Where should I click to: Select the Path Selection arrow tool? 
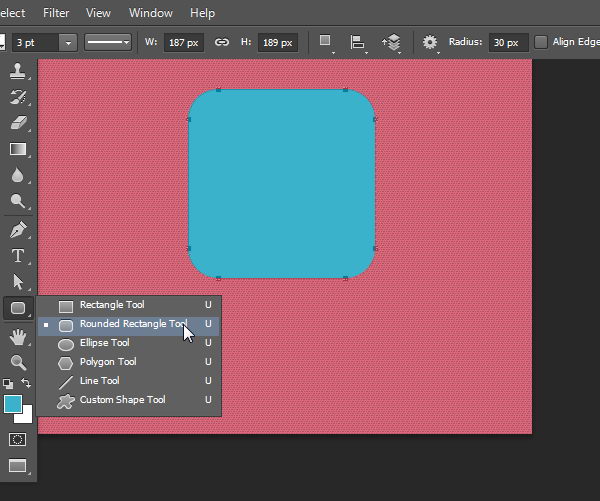[x=18, y=281]
